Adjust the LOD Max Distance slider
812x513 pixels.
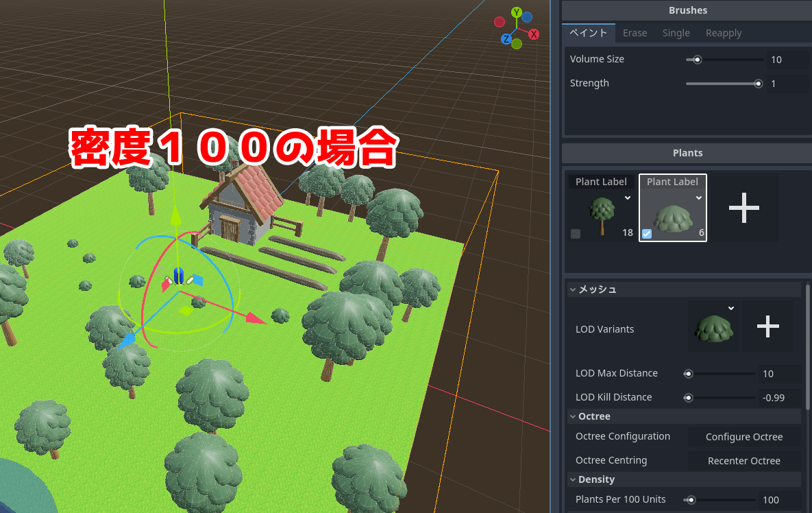click(720, 374)
